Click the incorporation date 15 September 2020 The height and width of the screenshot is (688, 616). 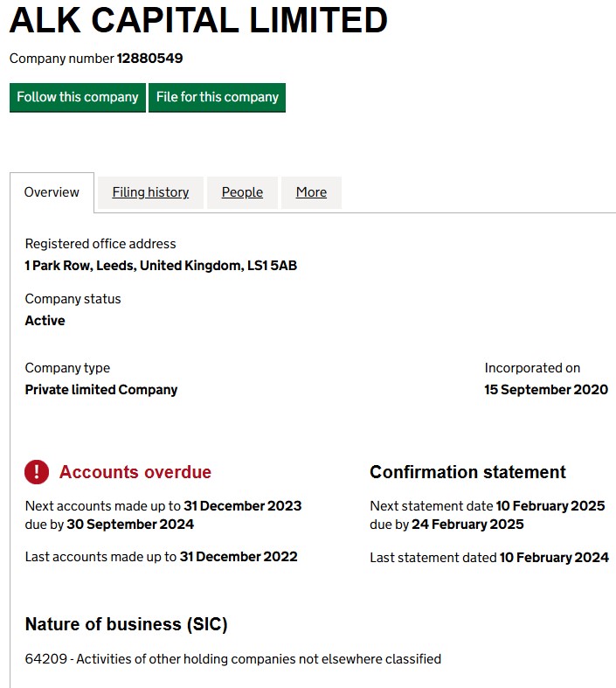coord(546,390)
